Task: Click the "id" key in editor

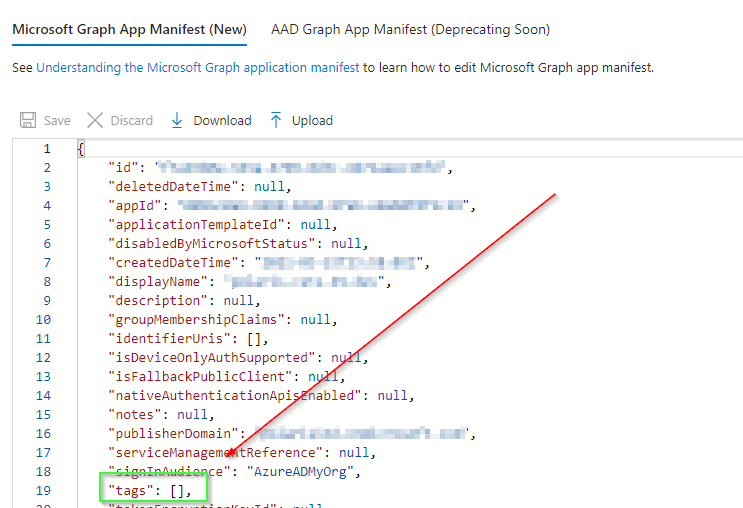Action: (x=123, y=168)
